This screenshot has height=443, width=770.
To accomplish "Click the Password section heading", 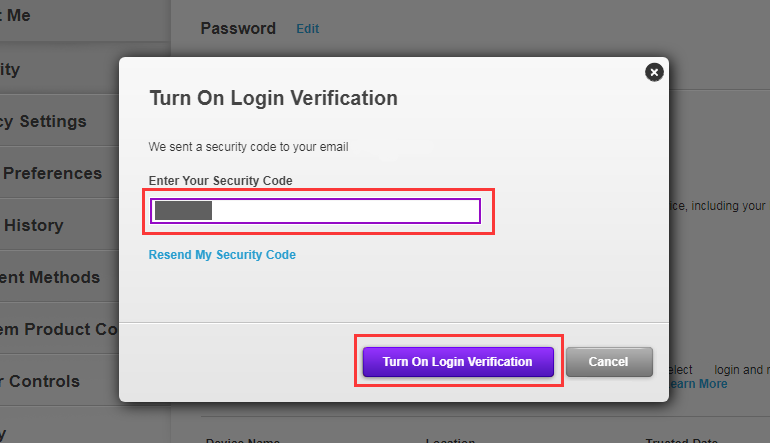I will (238, 28).
